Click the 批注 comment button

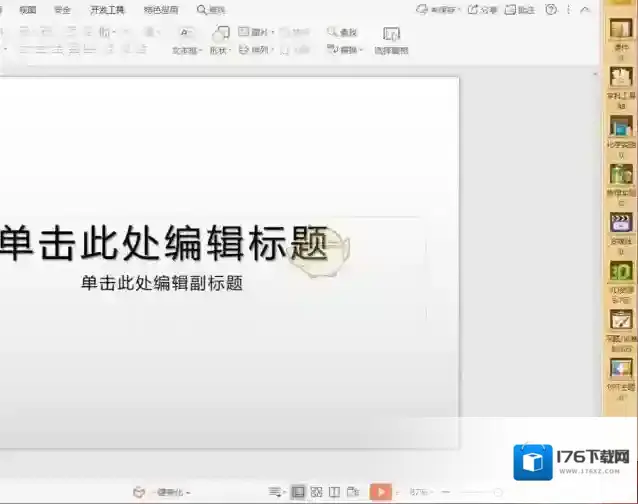click(x=520, y=10)
